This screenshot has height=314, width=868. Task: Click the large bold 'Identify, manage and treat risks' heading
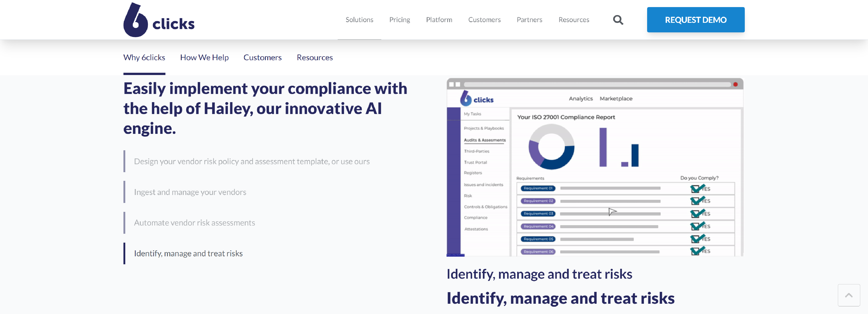point(560,298)
